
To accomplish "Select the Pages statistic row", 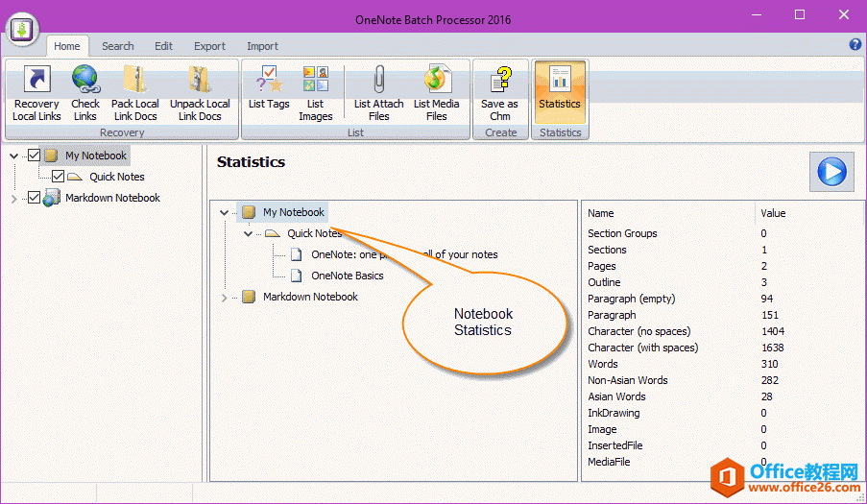I will (x=723, y=266).
